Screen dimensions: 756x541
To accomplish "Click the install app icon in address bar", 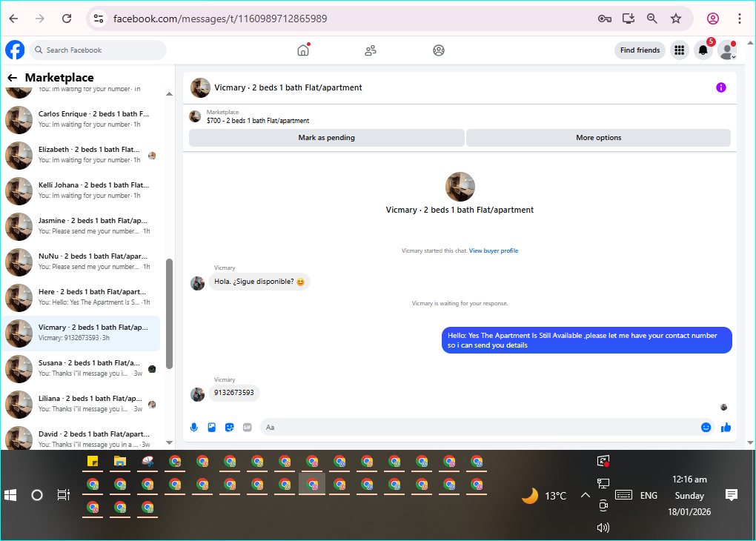I will click(x=629, y=19).
